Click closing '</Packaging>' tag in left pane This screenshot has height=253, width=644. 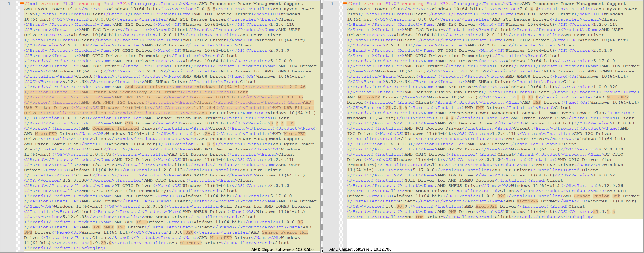pyautogui.click(x=90, y=248)
